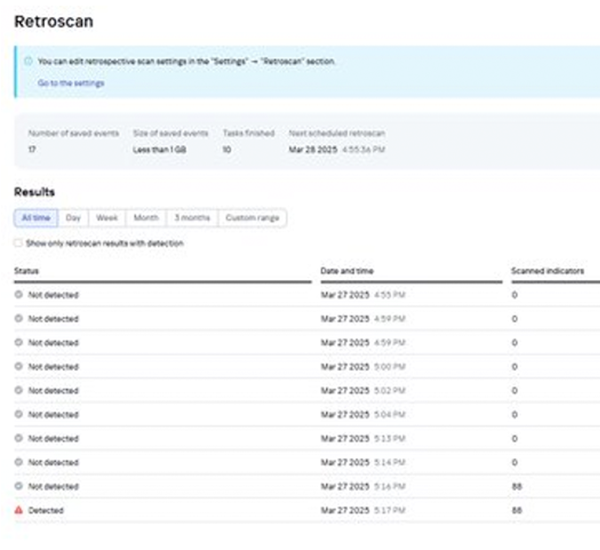
Task: Click the 'Less than 1 GB' saved events size
Action: (160, 150)
